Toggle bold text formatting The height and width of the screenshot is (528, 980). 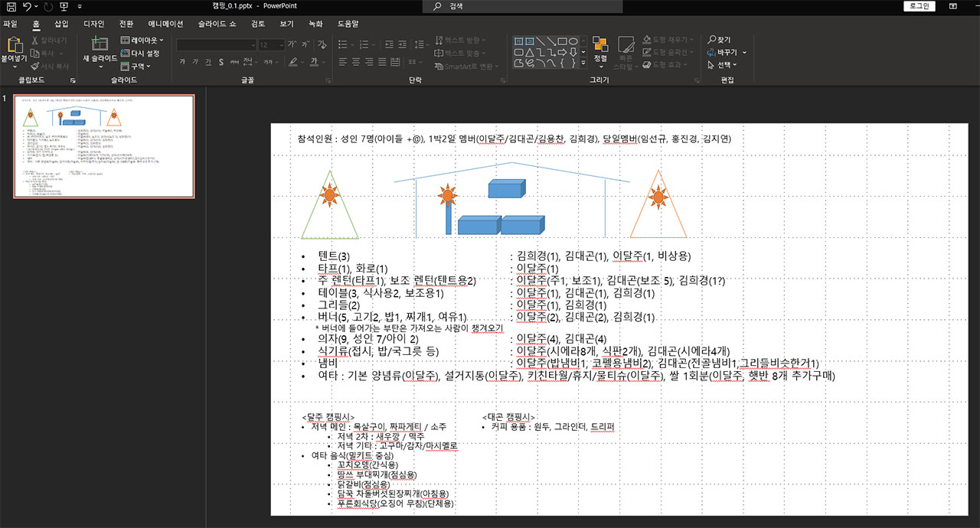pyautogui.click(x=182, y=62)
